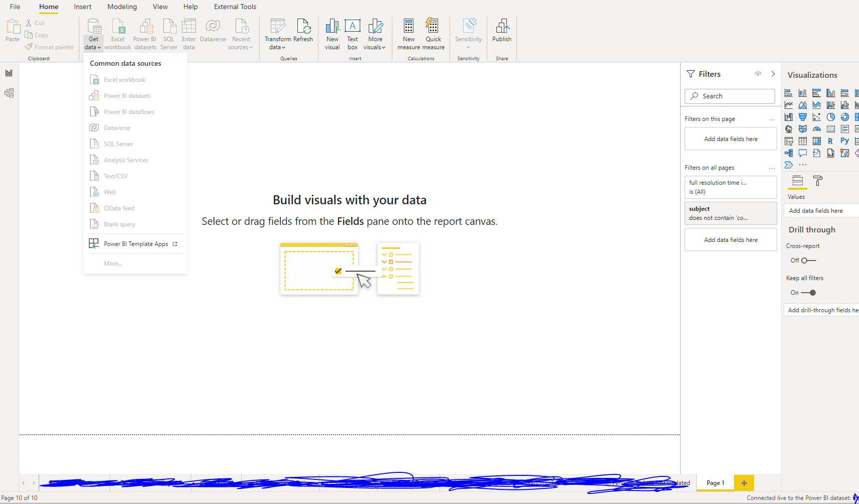Switch to the Modeling ribbon tab
This screenshot has width=859, height=504.
(x=122, y=7)
